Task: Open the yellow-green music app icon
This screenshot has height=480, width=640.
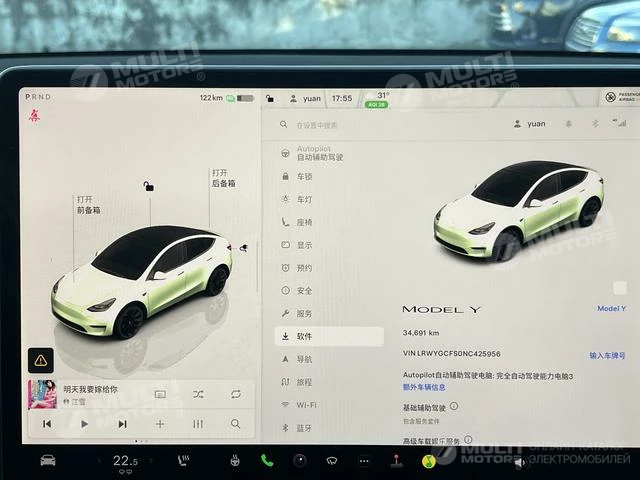Action: point(429,461)
